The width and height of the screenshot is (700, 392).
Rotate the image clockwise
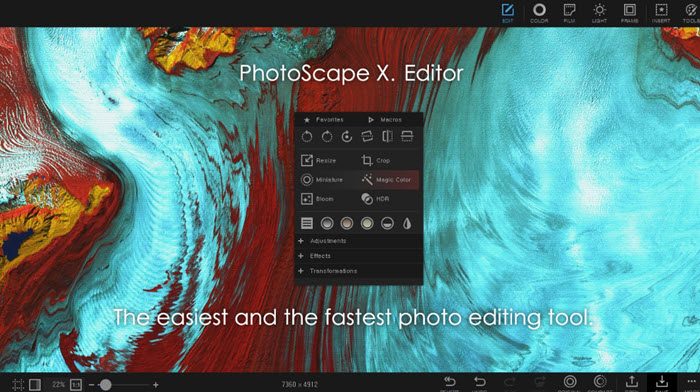point(327,137)
